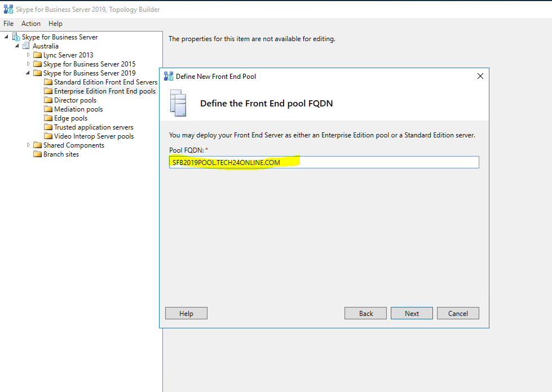Click the Branch sites folder icon

(37, 154)
